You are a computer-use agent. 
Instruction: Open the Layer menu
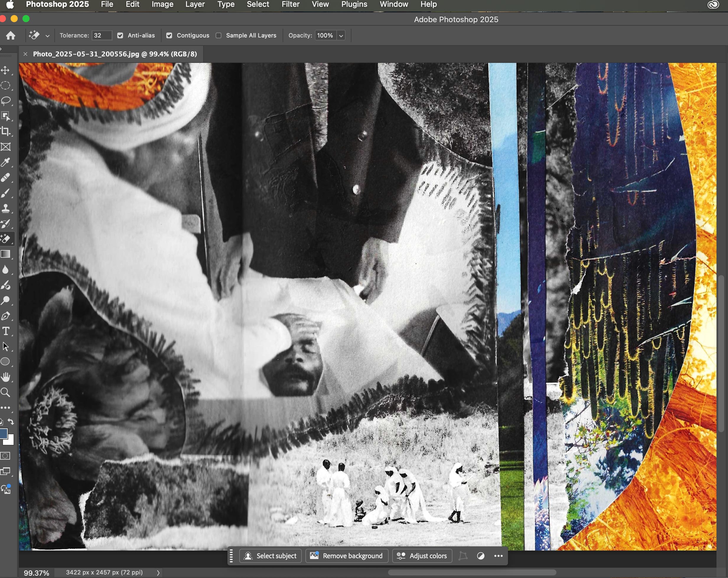(x=195, y=4)
